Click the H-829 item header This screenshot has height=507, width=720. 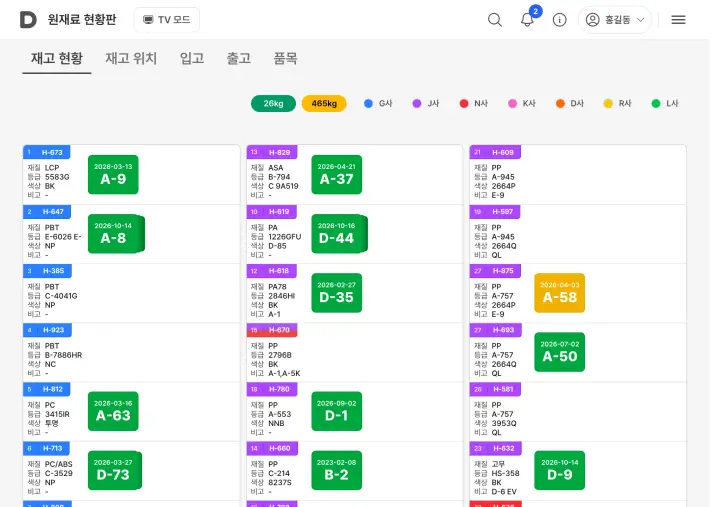[x=272, y=152]
